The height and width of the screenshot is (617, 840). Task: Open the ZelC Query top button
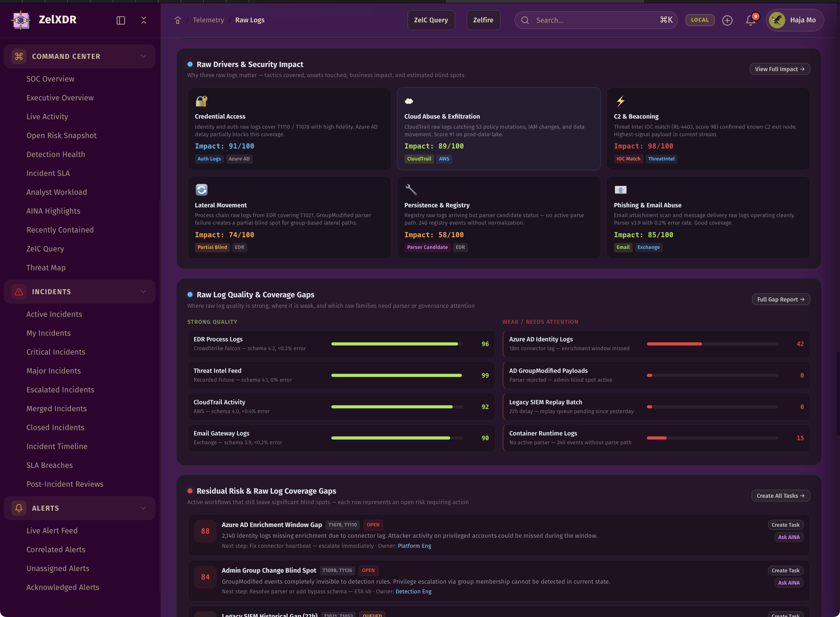point(431,20)
